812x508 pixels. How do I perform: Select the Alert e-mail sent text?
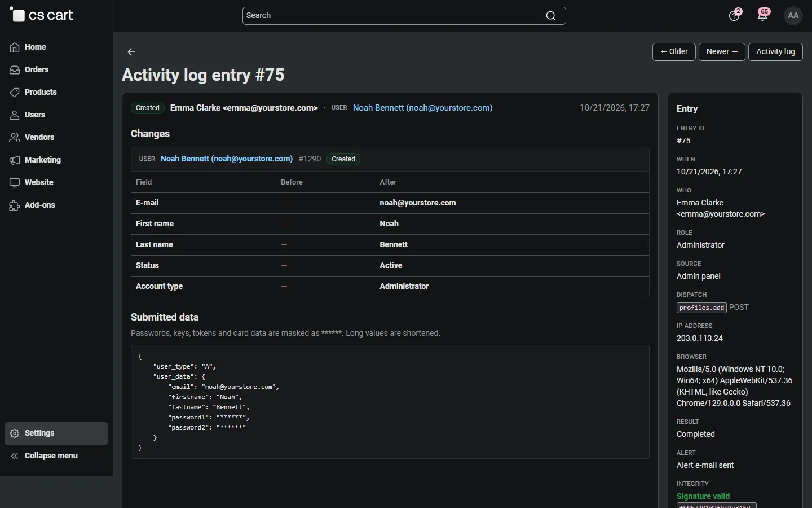point(705,466)
